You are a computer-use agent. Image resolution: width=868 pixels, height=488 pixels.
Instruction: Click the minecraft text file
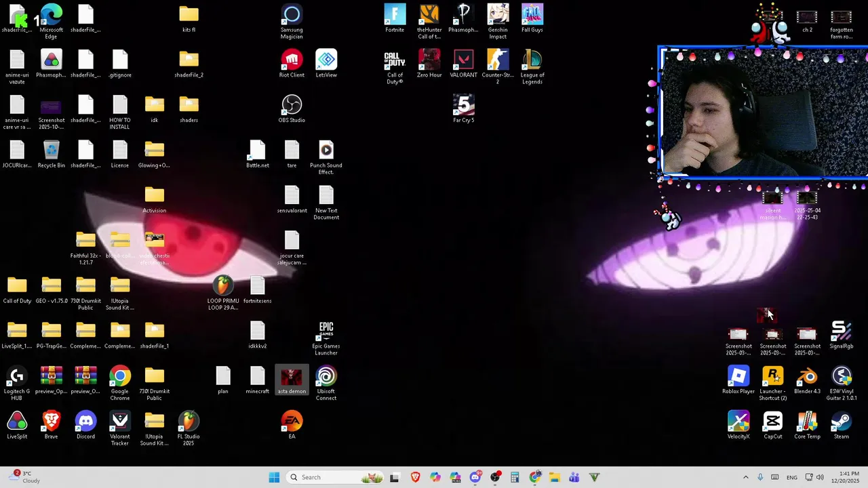click(258, 380)
